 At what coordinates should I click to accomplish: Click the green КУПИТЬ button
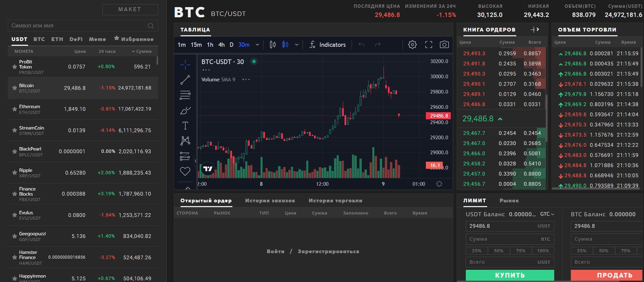(x=510, y=275)
